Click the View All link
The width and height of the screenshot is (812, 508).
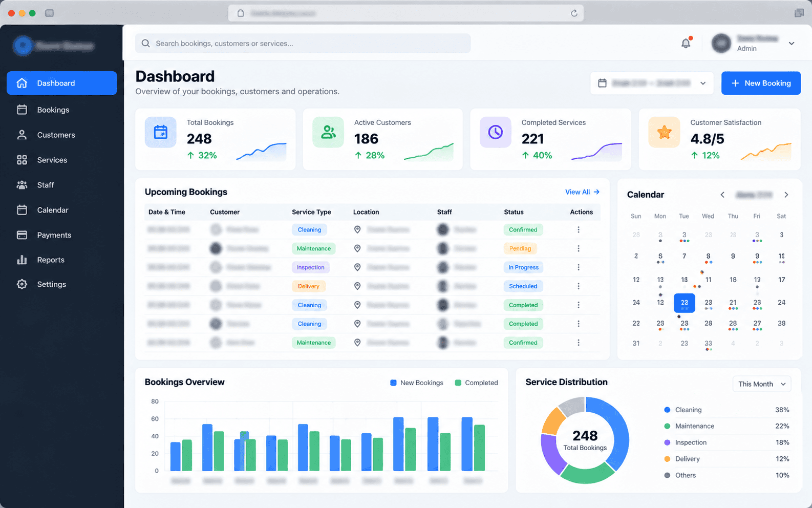coord(582,192)
